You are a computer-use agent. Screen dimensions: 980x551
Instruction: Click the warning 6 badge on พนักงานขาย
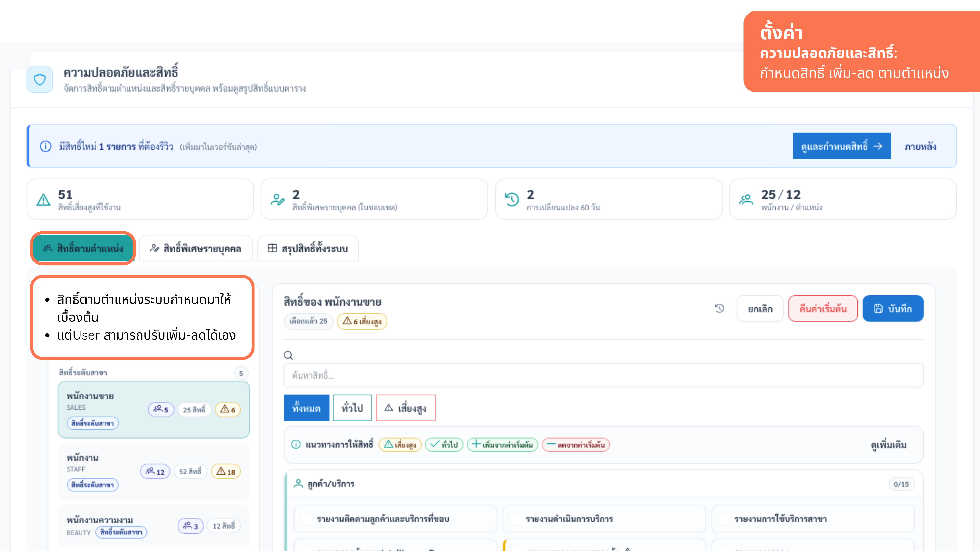coord(227,409)
